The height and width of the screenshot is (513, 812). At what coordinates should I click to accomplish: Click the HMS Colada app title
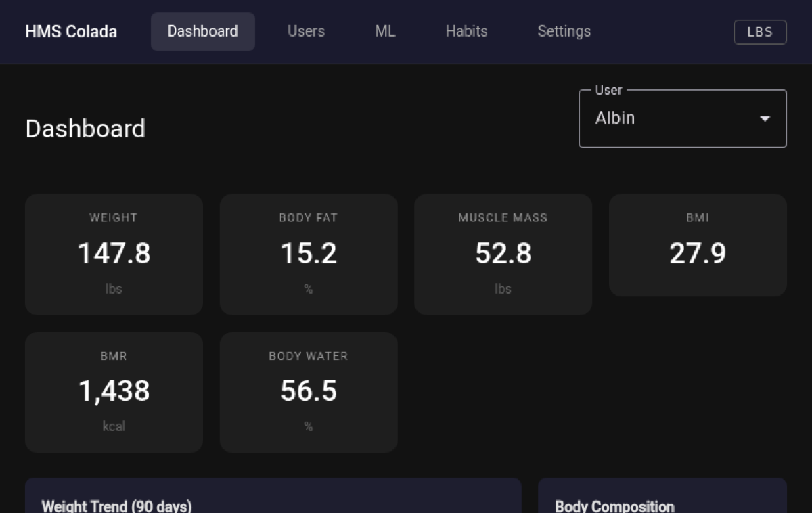click(x=71, y=32)
